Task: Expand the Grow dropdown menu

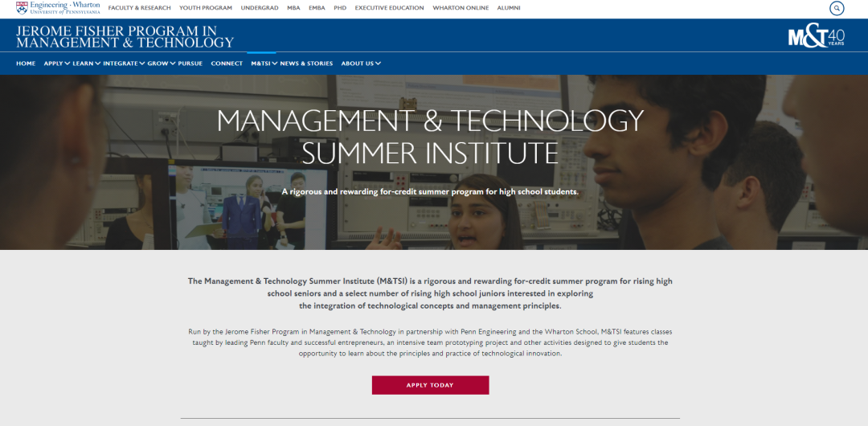Action: pyautogui.click(x=161, y=63)
